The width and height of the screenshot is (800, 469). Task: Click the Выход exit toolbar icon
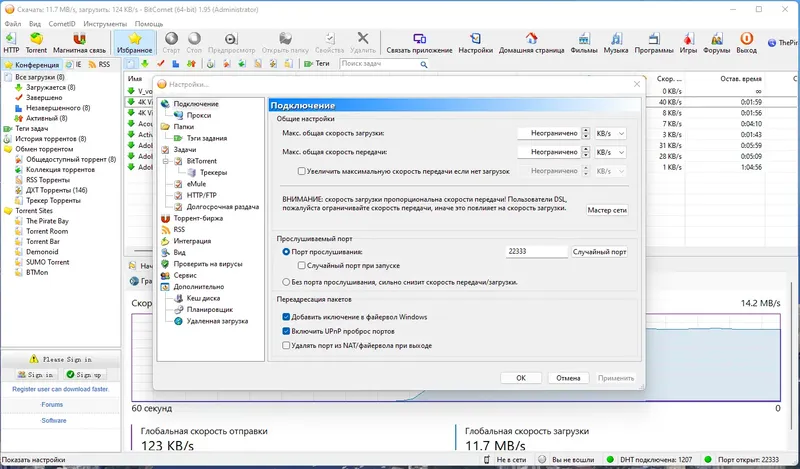pyautogui.click(x=746, y=43)
